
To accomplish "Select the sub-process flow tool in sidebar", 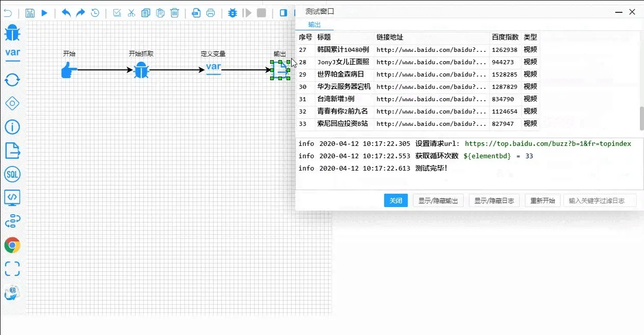I will pos(12,221).
